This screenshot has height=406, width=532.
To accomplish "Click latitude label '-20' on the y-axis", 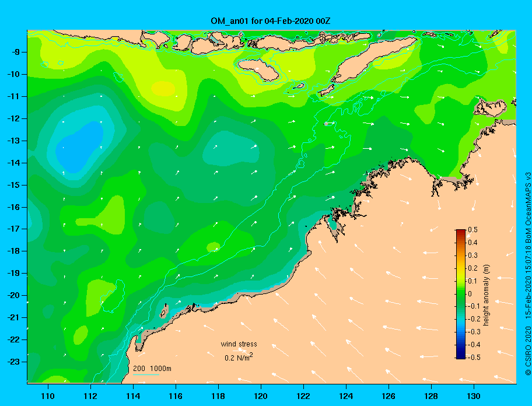I will click(14, 295).
